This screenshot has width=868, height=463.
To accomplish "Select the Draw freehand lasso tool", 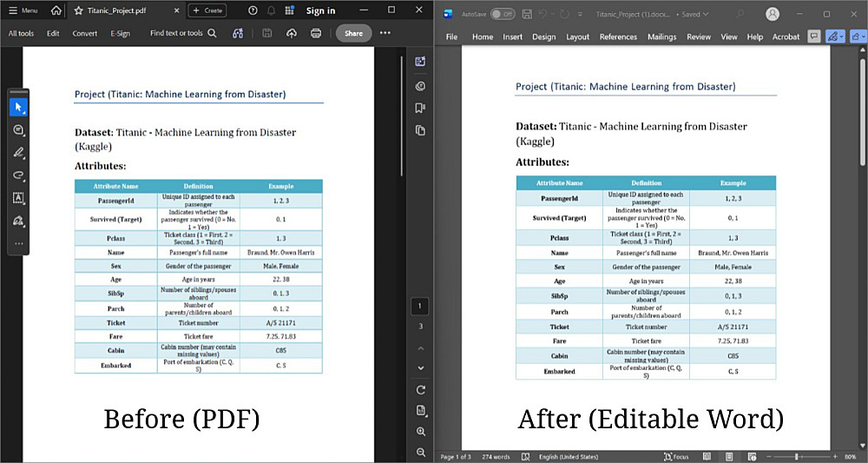I will click(18, 175).
